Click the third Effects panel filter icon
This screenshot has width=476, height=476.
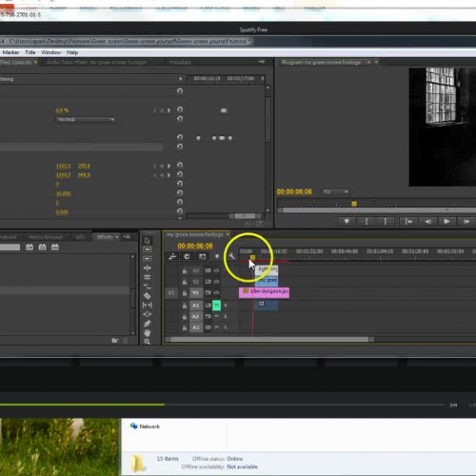55,247
